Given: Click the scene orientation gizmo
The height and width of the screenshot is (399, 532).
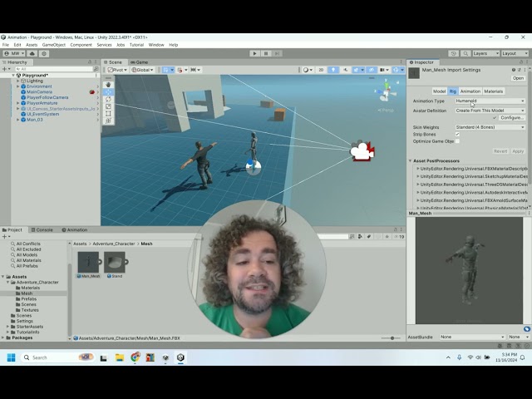Looking at the screenshot, I should (x=386, y=91).
